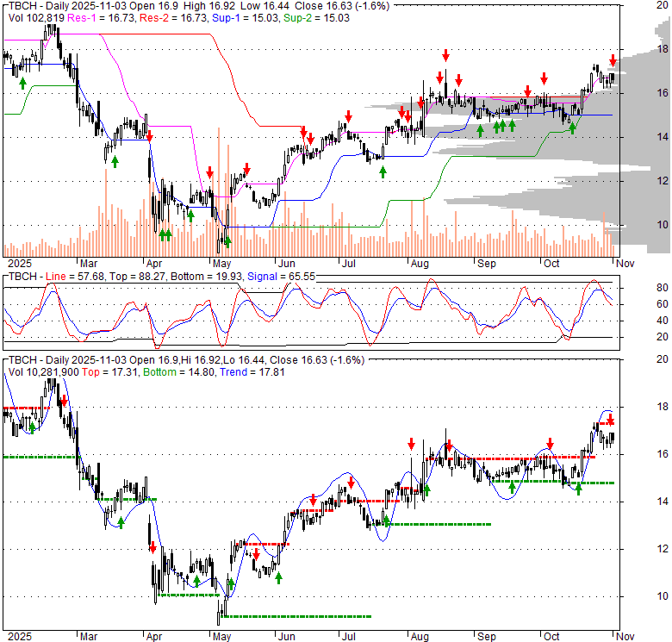Click the green up arrow under the mid-July low on the top chart
Viewport: 672px width, 642px height.
point(383,172)
